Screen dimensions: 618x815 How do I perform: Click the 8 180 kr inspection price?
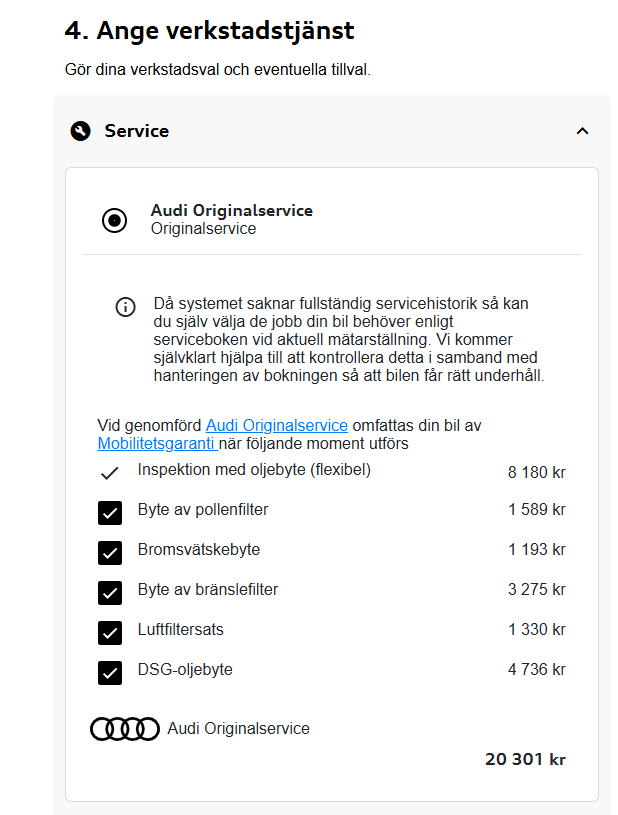pyautogui.click(x=536, y=472)
